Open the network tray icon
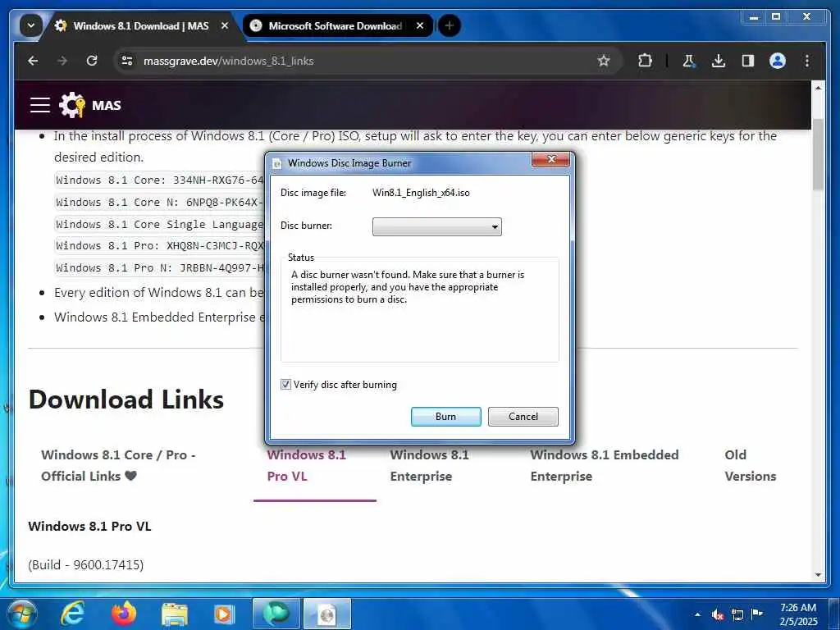The image size is (840, 630). (x=737, y=614)
